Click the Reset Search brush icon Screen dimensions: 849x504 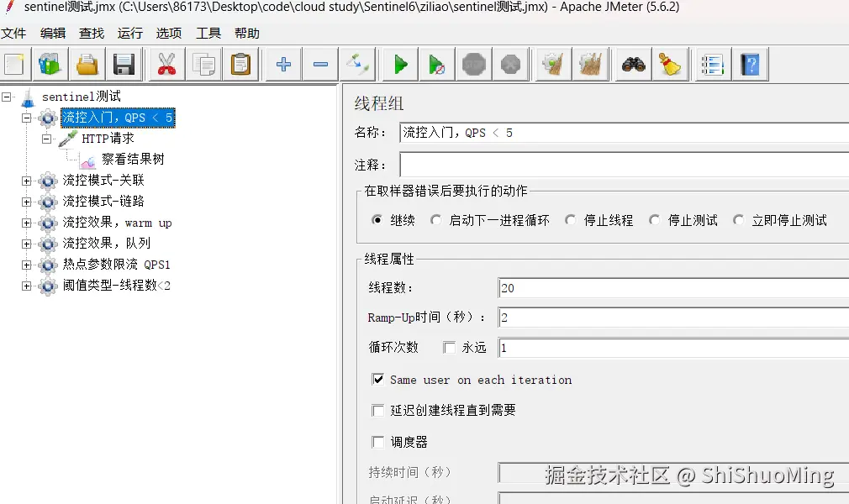coord(670,65)
